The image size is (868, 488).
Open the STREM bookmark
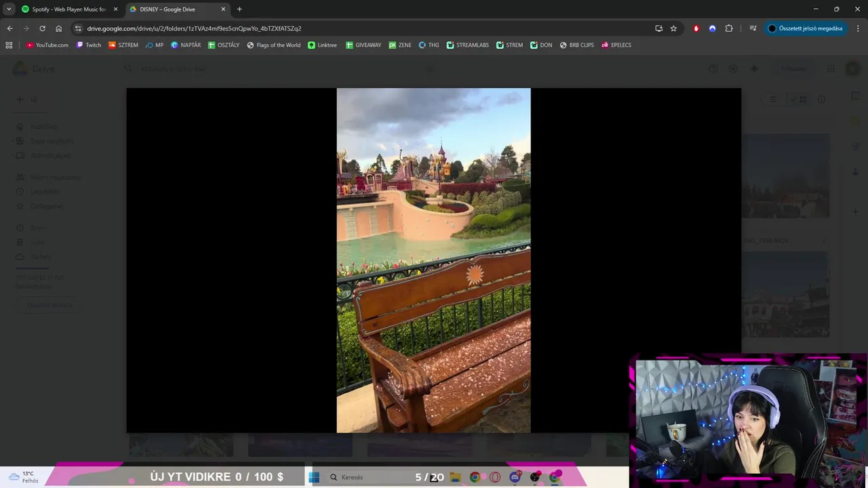pos(510,45)
